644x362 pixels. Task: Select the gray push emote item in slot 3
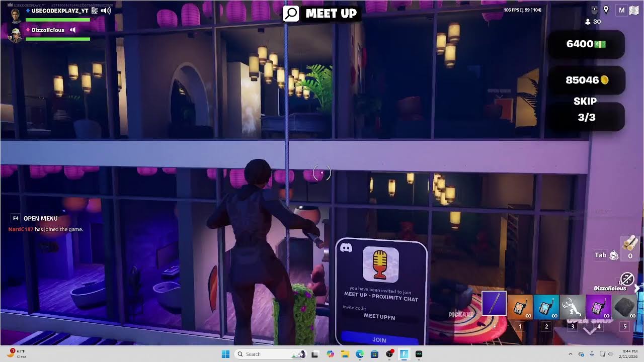coord(573,307)
